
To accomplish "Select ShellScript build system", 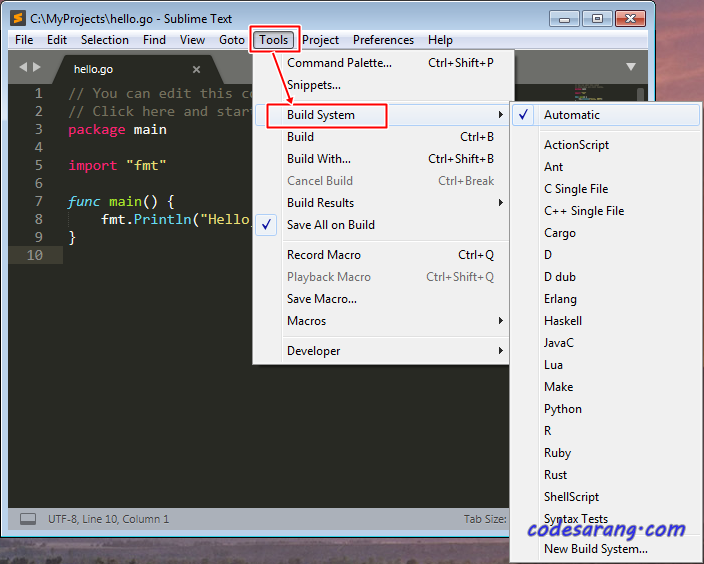I will point(606,497).
